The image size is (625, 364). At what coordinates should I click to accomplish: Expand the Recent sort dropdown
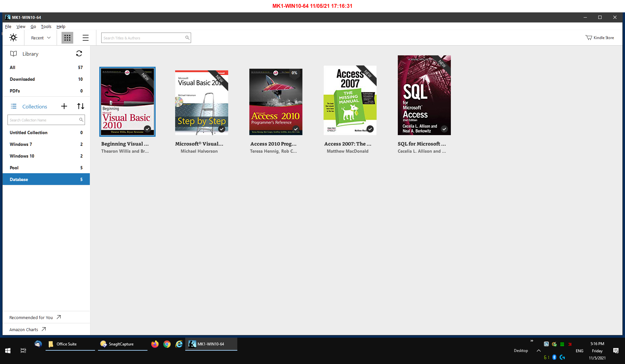point(41,38)
